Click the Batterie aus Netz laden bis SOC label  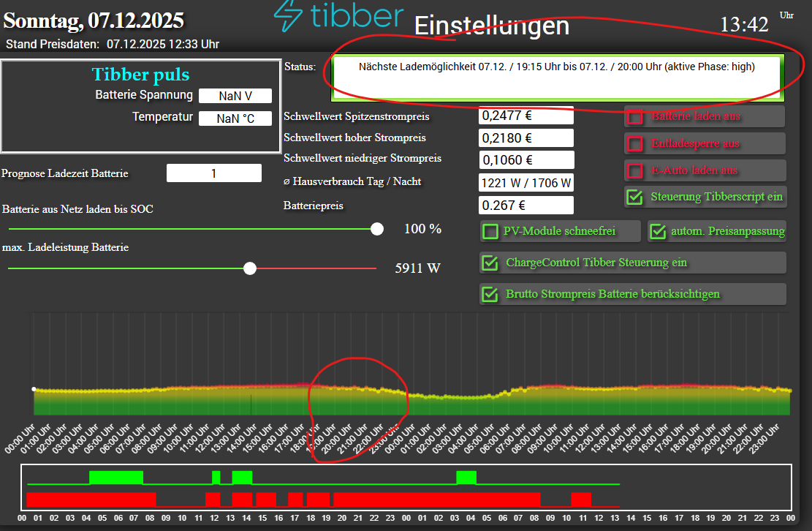coord(77,209)
